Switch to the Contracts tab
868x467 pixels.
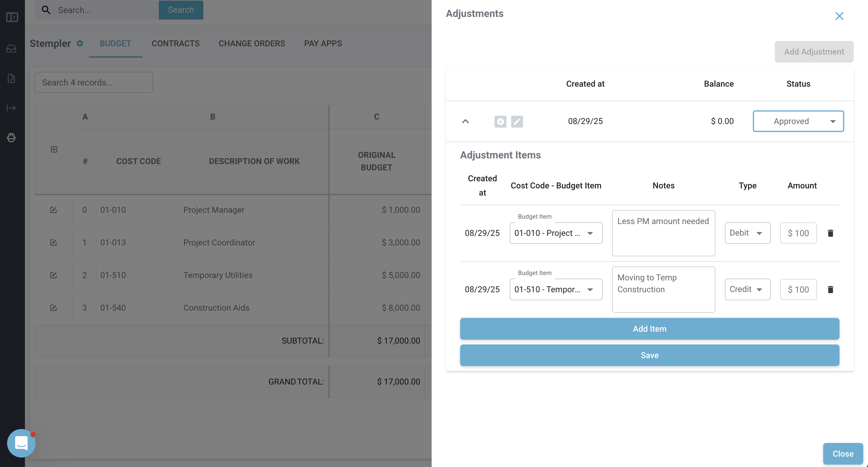175,43
